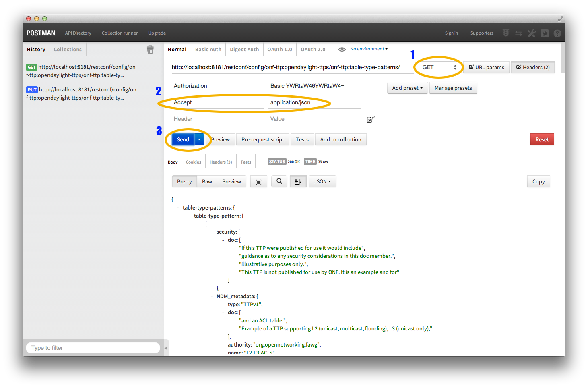
Task: Open settings via the wrench icon
Action: (x=532, y=33)
